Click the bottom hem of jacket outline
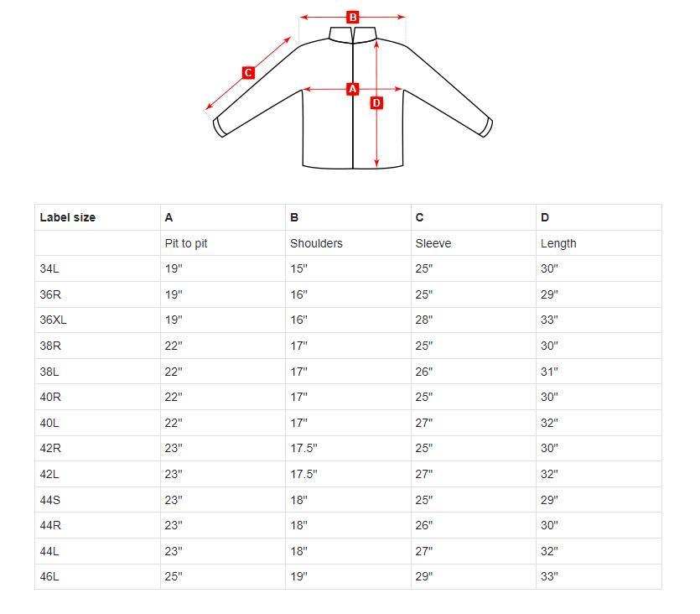The height and width of the screenshot is (614, 700). click(353, 167)
